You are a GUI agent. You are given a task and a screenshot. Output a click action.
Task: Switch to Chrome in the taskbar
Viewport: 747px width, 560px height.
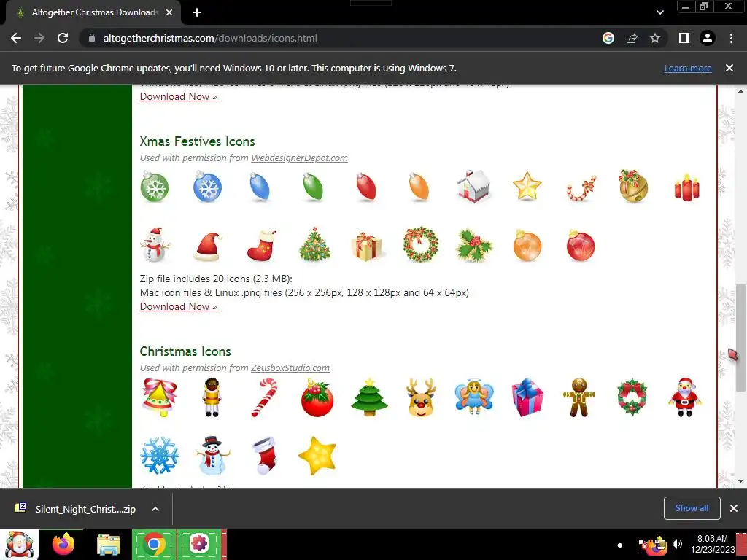154,544
